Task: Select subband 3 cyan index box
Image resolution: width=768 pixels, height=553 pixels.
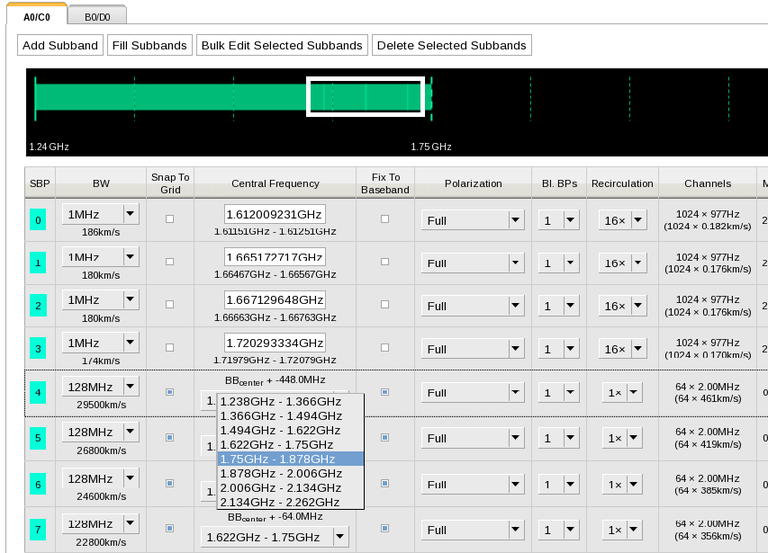Action: (39, 349)
